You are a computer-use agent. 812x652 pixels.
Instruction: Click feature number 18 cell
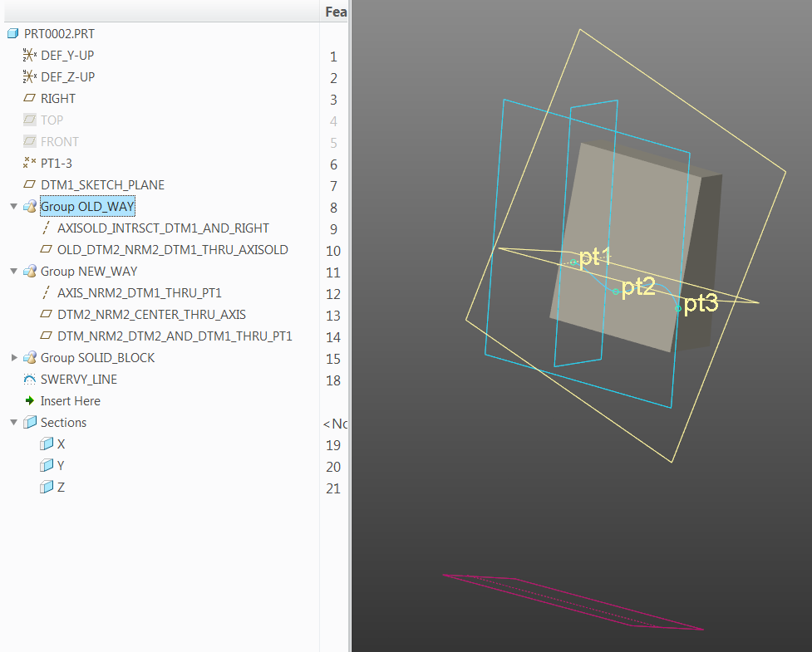pyautogui.click(x=333, y=380)
